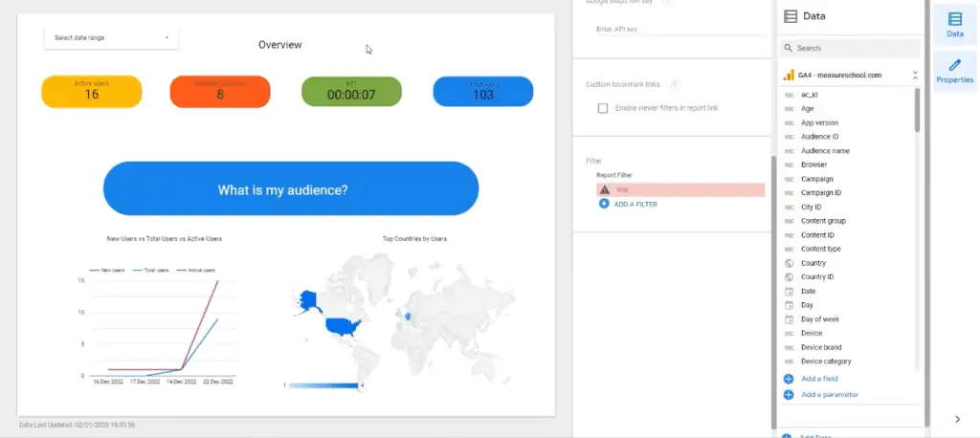Click the globe icon beside Country

click(789, 263)
